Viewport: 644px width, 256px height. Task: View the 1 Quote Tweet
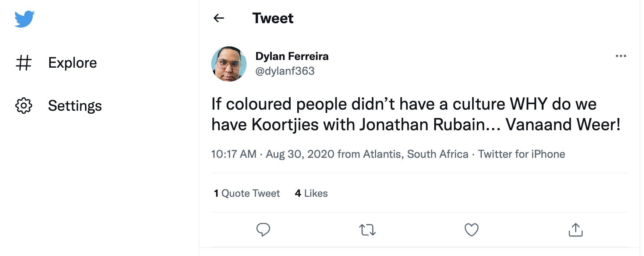(x=247, y=193)
